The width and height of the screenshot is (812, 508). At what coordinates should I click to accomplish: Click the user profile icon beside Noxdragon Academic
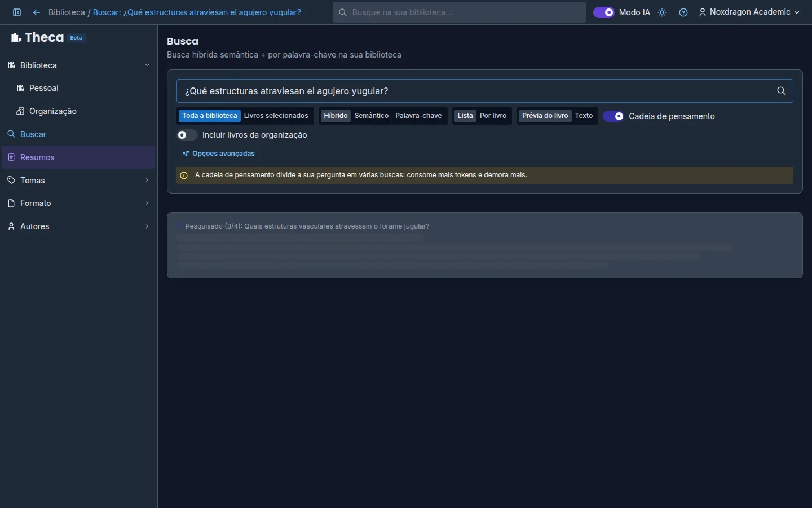pos(703,12)
